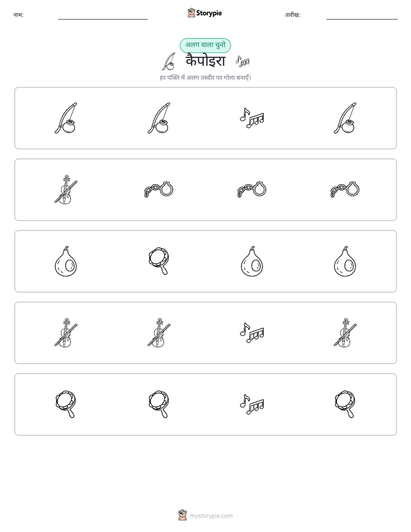Select the last chain shackle in row two
This screenshot has width=411, height=532.
345,189
